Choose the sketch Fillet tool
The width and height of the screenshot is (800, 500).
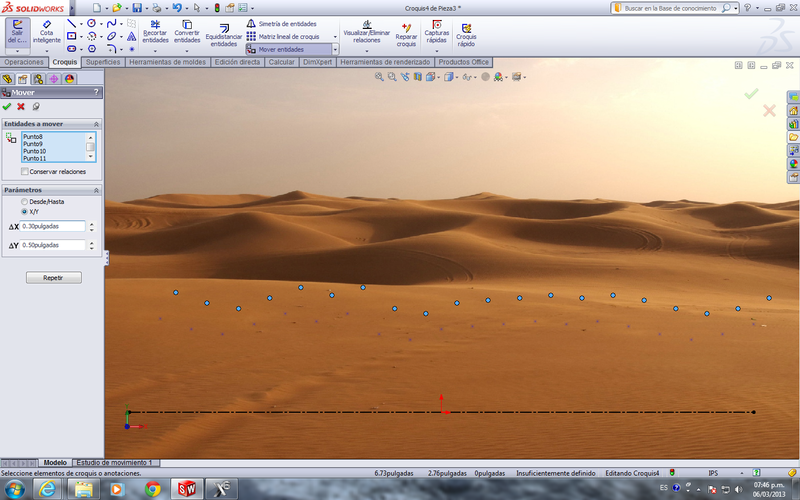[x=111, y=49]
